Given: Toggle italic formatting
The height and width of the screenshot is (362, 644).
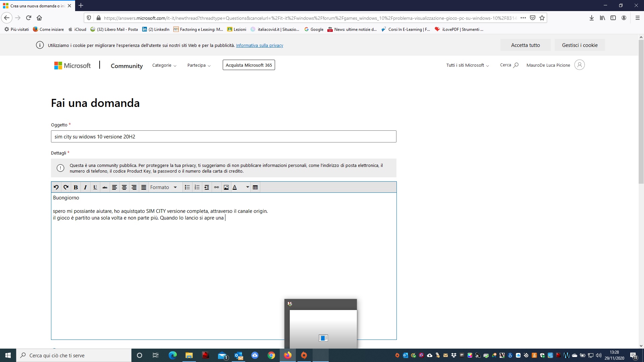Looking at the screenshot, I should [x=85, y=187].
